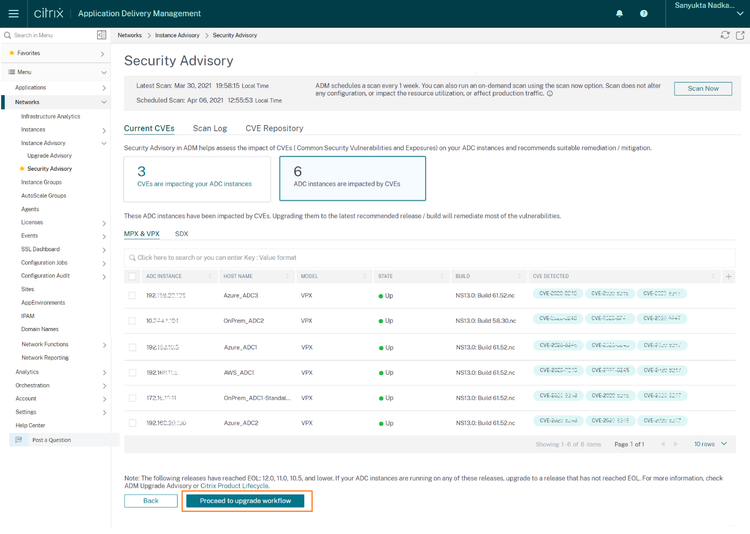This screenshot has height=534, width=750.
Task: Collapse the Instance Advisory submenu
Action: point(104,144)
